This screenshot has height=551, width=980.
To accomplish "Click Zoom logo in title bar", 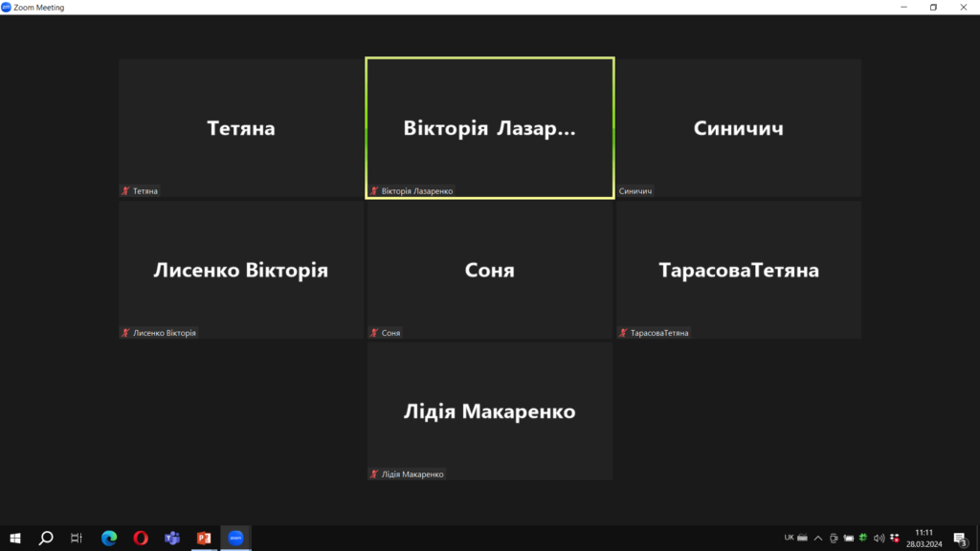I will 7,7.
